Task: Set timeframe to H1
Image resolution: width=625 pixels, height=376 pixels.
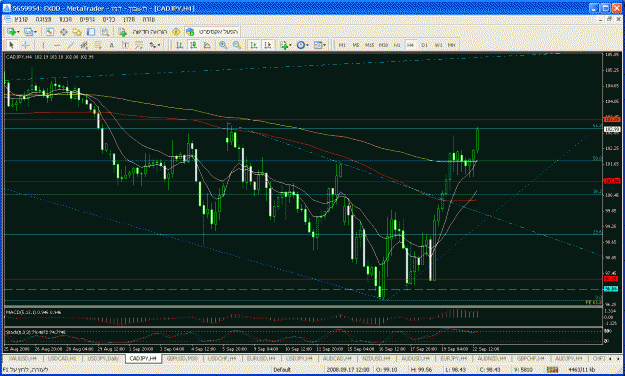Action: (x=397, y=45)
